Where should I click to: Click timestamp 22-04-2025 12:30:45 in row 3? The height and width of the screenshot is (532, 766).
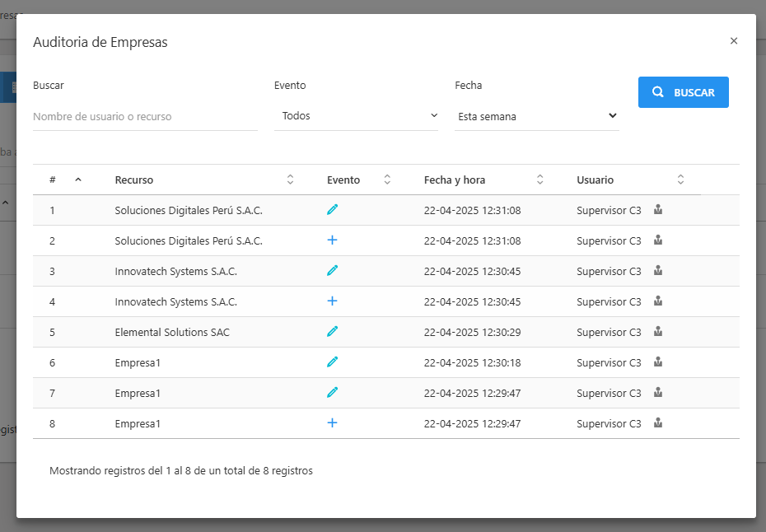473,272
